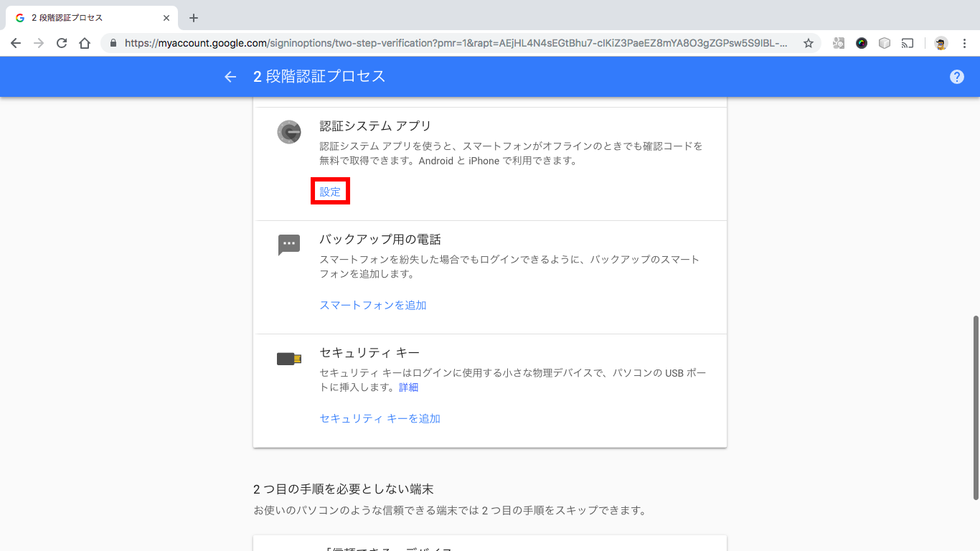Click the backup phone speech bubble icon

coord(289,245)
